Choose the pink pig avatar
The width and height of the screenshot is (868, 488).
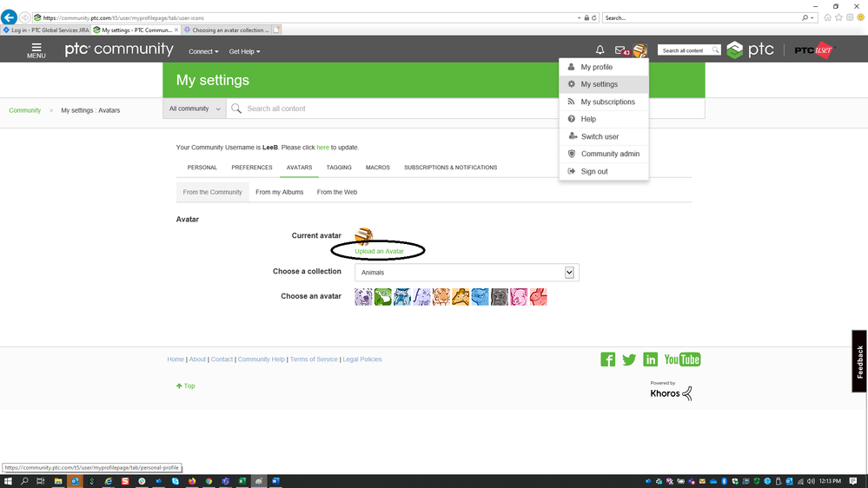point(519,297)
